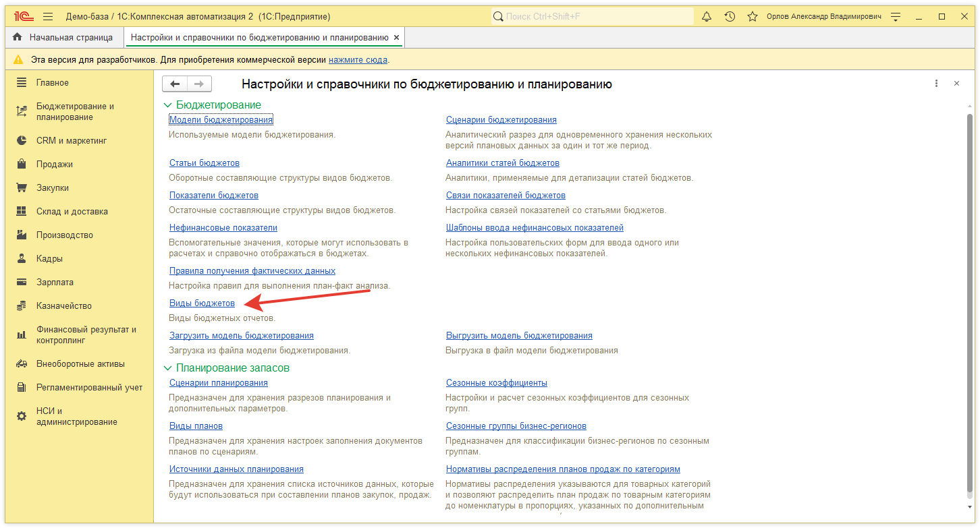Open the history clock icon

(730, 16)
